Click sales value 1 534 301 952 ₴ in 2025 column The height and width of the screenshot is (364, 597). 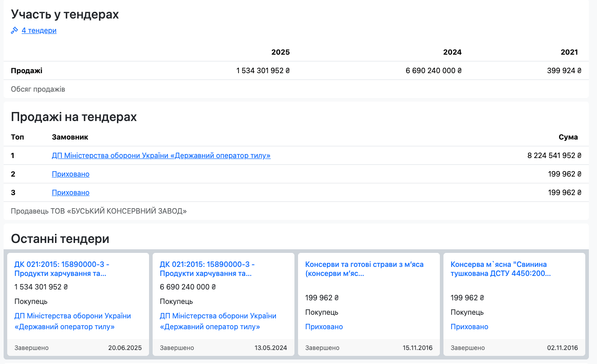pos(263,70)
